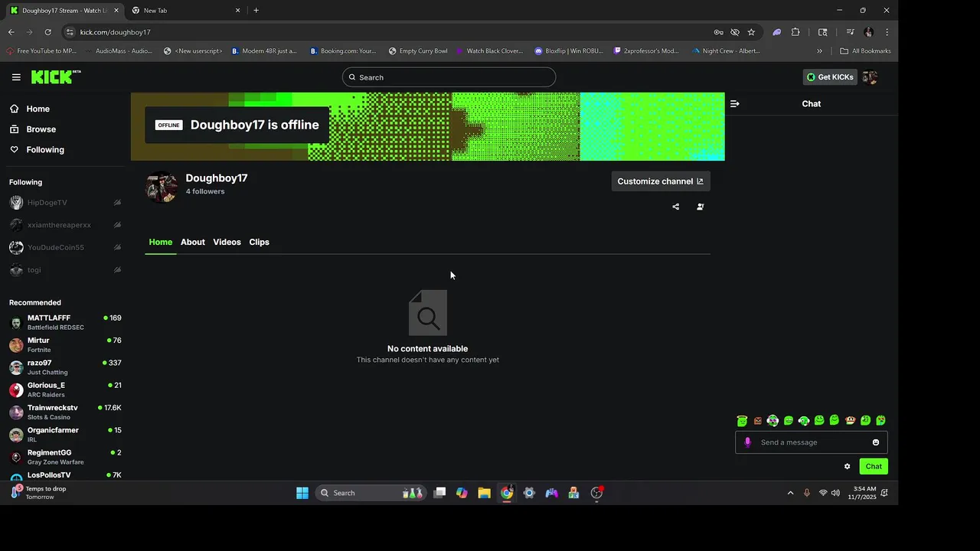Click the password key icon in address bar
This screenshot has width=980, height=551.
pos(718,32)
